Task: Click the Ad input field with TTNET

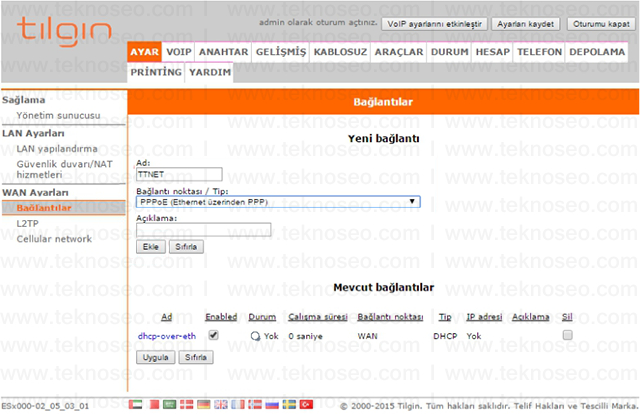Action: pos(179,174)
